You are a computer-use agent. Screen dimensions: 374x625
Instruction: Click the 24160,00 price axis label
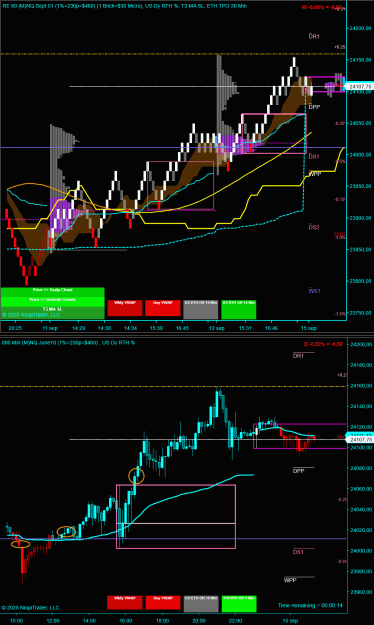coord(362,385)
